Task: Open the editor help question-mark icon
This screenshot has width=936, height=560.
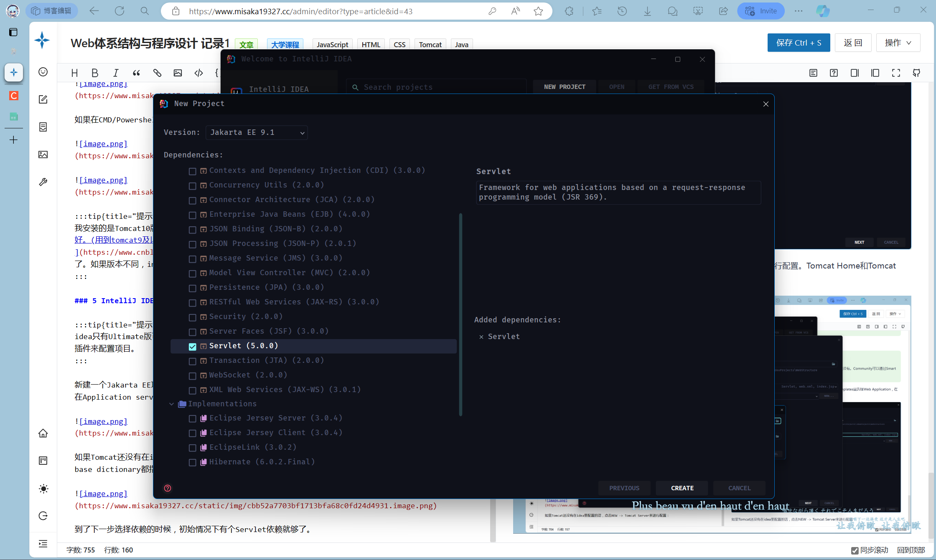Action: click(x=834, y=73)
